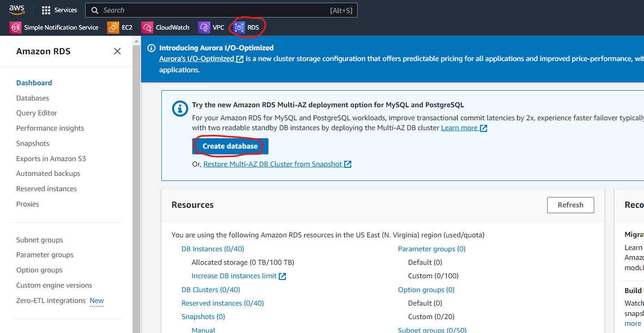Click the 'Custom (0/100)' parameter groups text
Viewport: 644px width, 333px height.
433,276
